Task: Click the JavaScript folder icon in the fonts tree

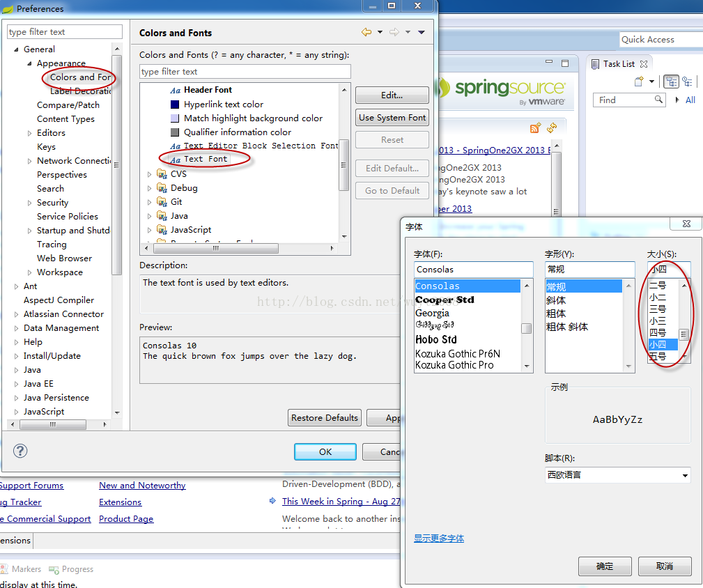Action: tap(162, 229)
